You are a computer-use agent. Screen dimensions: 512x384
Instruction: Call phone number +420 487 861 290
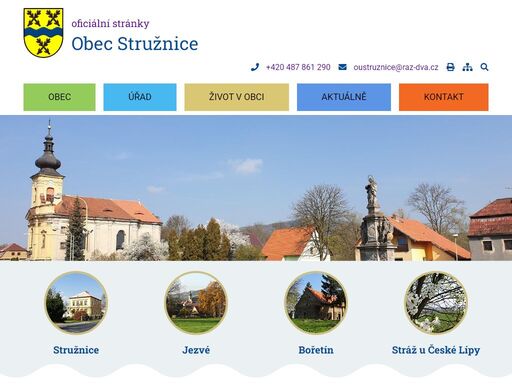pyautogui.click(x=298, y=67)
